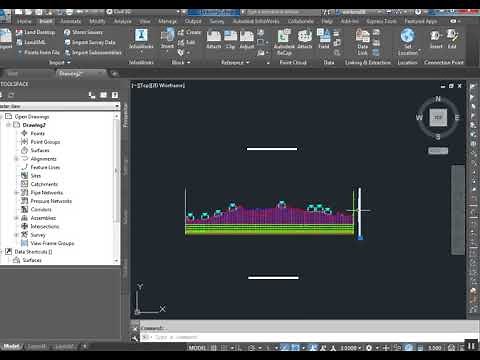Click the application menu button
The width and height of the screenshot is (480, 360).
point(5,16)
